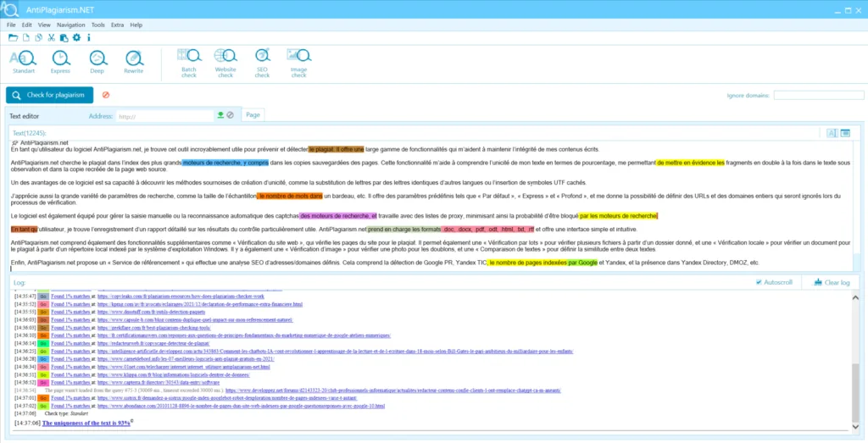Screen dimensions: 868x443
Task: Select the Express check mode
Action: tap(60, 62)
